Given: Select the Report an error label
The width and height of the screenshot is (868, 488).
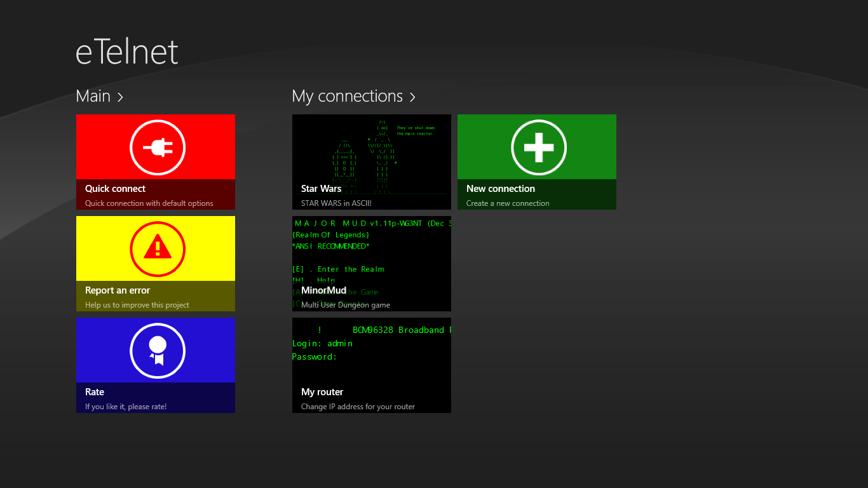Looking at the screenshot, I should click(118, 290).
